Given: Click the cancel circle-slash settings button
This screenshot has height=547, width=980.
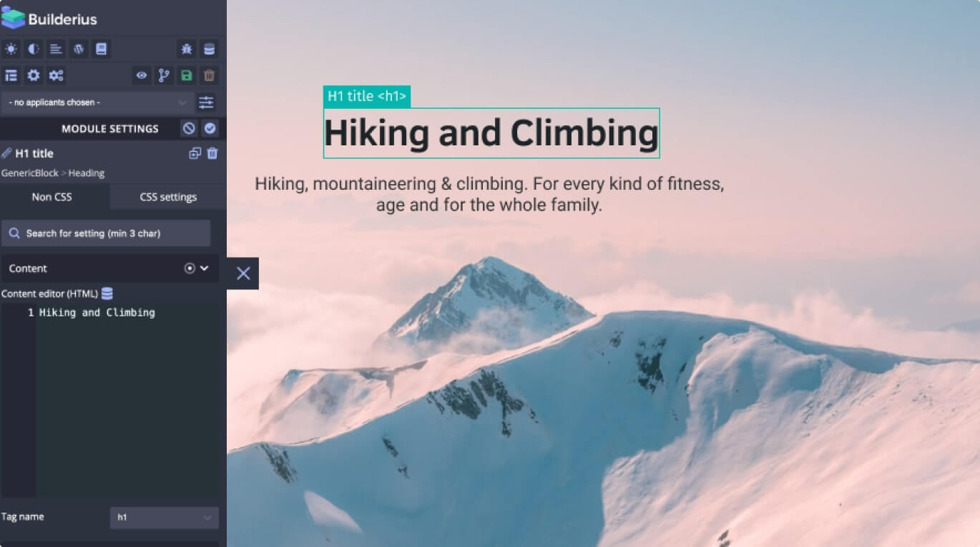Looking at the screenshot, I should 189,128.
